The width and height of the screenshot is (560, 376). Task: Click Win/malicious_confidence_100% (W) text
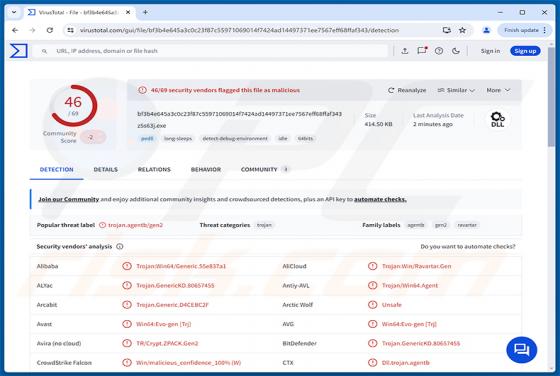[189, 363]
